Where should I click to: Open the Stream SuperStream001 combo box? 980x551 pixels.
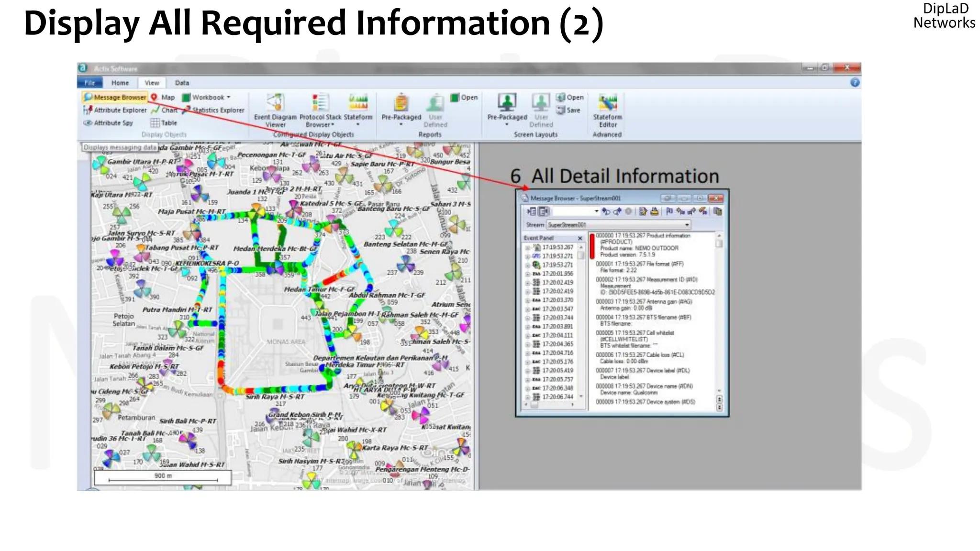619,225
